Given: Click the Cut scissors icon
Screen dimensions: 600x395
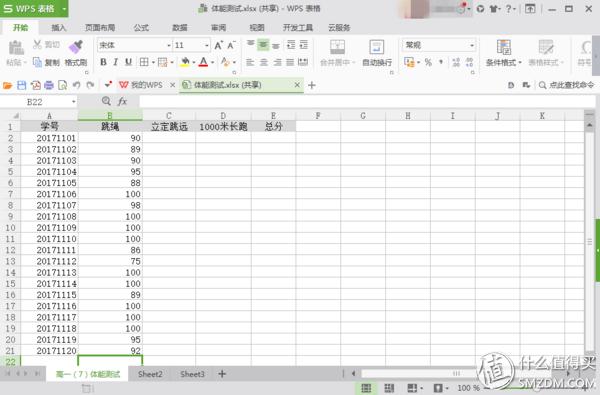Looking at the screenshot, I should coord(37,45).
